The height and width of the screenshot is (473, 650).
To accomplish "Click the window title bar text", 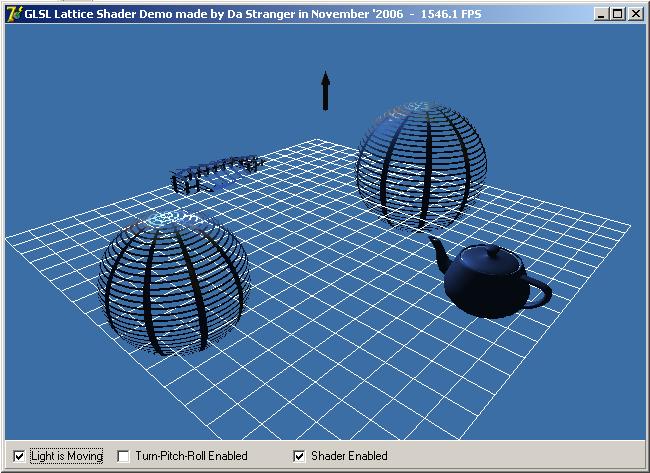I will (253, 14).
